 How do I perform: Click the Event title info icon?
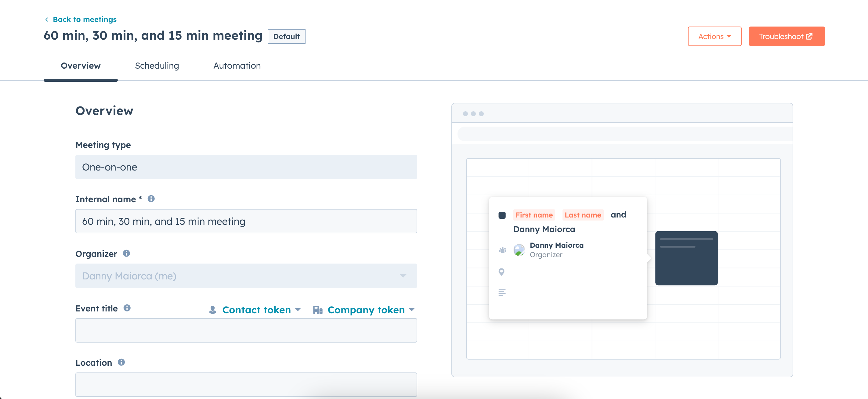click(x=127, y=307)
